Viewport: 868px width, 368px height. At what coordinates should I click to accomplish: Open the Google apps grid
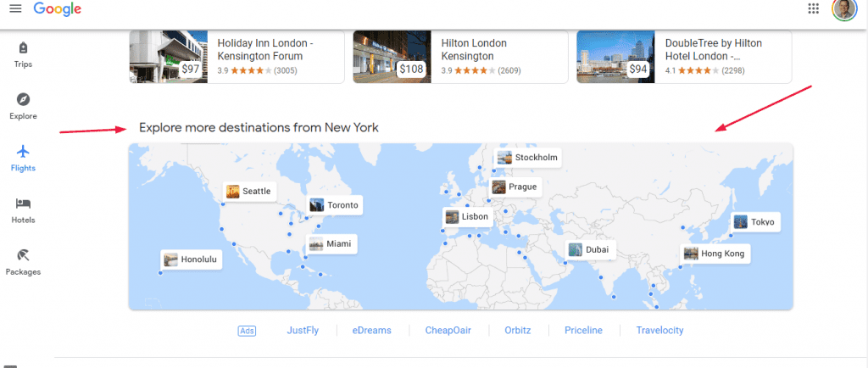point(813,8)
